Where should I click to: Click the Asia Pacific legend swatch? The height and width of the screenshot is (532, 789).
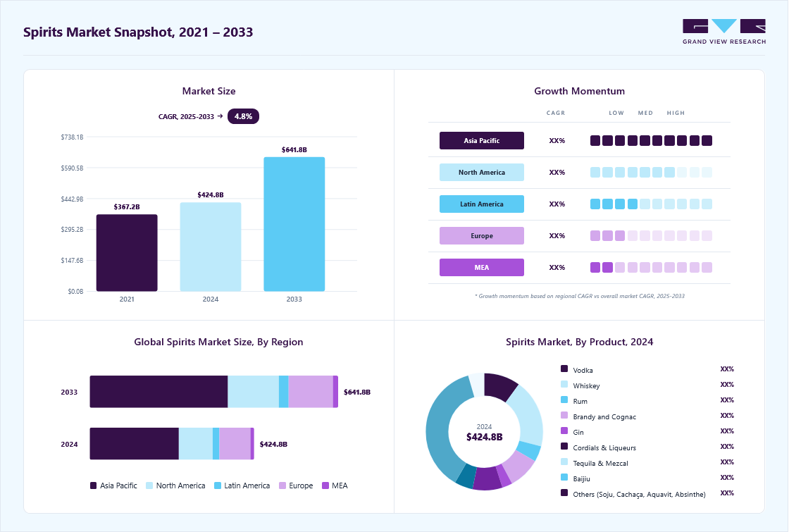[93, 485]
